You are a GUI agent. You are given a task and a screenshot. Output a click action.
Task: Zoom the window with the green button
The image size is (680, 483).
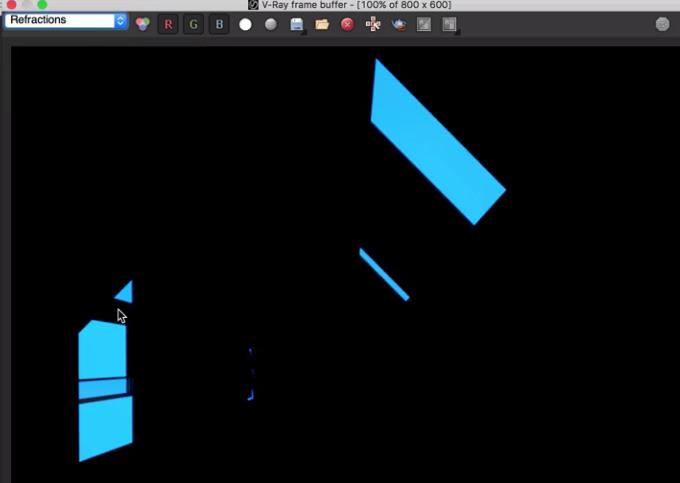click(42, 4)
